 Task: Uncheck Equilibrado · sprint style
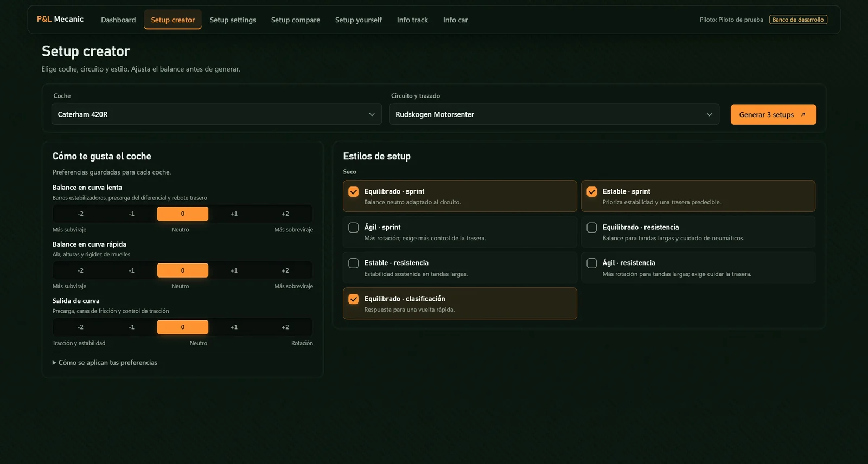click(353, 191)
